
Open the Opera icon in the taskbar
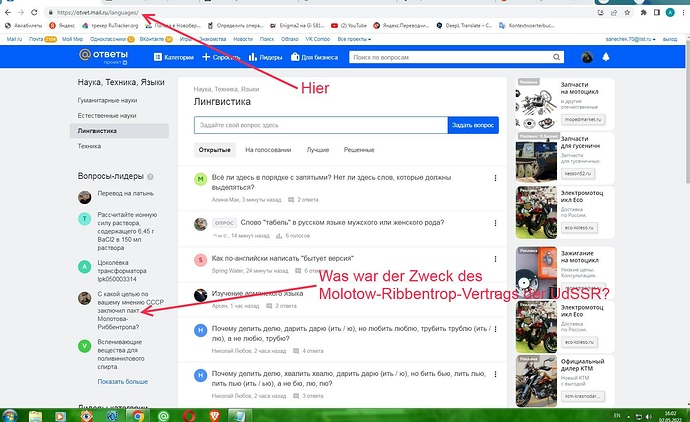[x=189, y=415]
